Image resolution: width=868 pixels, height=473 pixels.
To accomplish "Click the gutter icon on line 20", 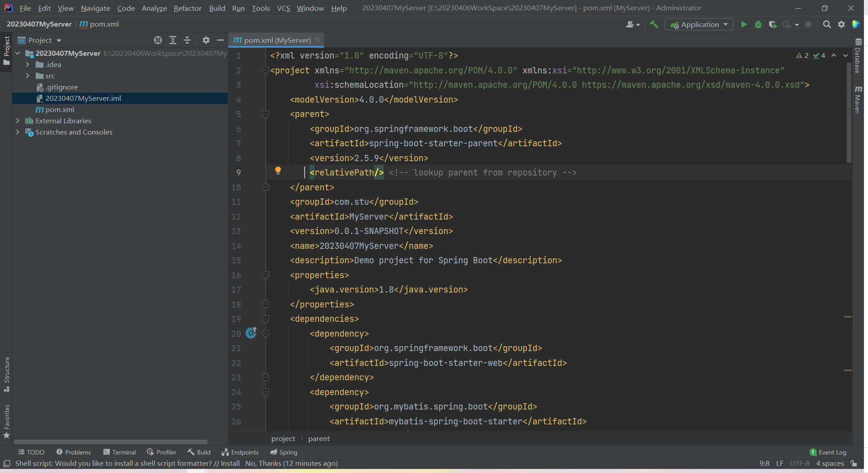I will click(x=251, y=333).
